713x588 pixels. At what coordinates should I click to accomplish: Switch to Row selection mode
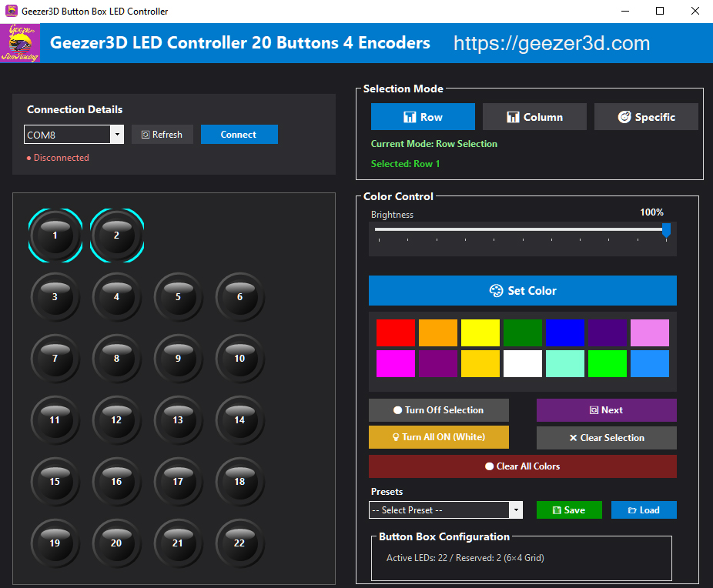pyautogui.click(x=423, y=117)
